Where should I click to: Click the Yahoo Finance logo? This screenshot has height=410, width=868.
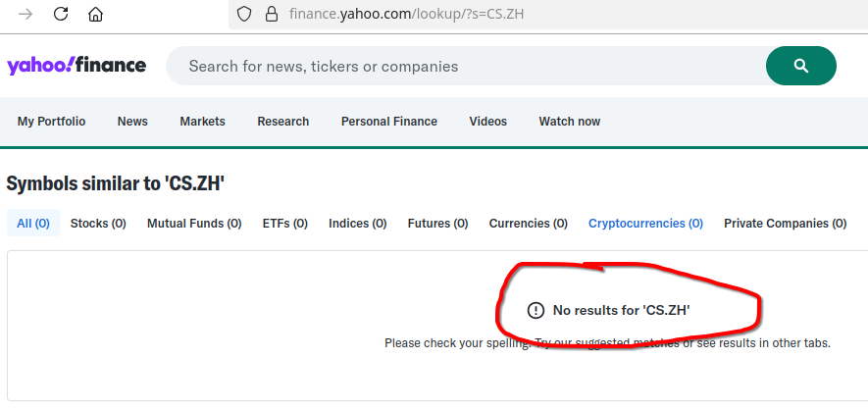[x=77, y=66]
